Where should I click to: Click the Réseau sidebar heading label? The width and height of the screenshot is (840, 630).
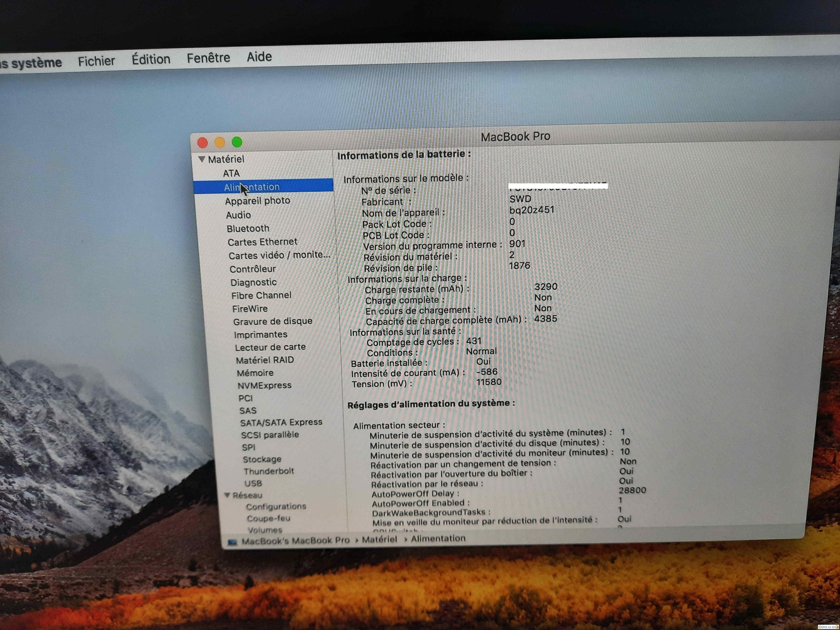[x=247, y=495]
